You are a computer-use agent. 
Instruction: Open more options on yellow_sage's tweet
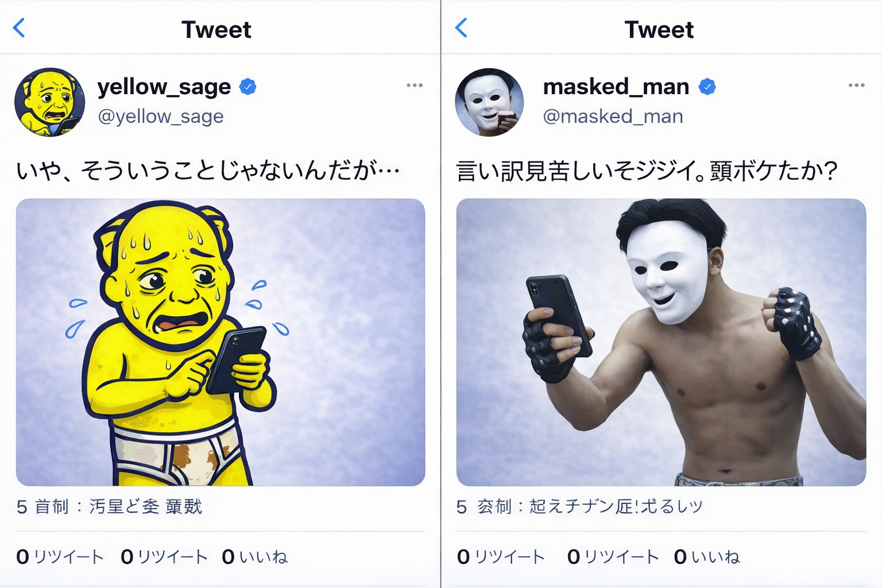pos(415,85)
